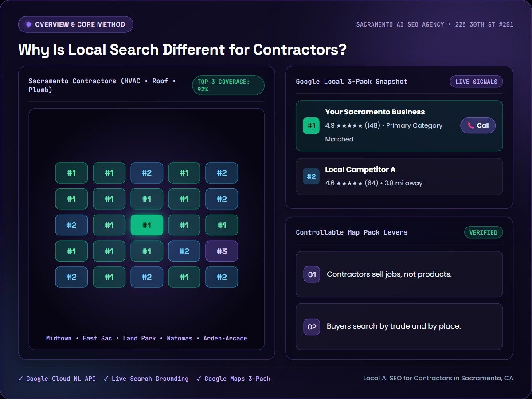Click the Controllable Map Pack Levers title
This screenshot has width=532, height=399.
352,232
